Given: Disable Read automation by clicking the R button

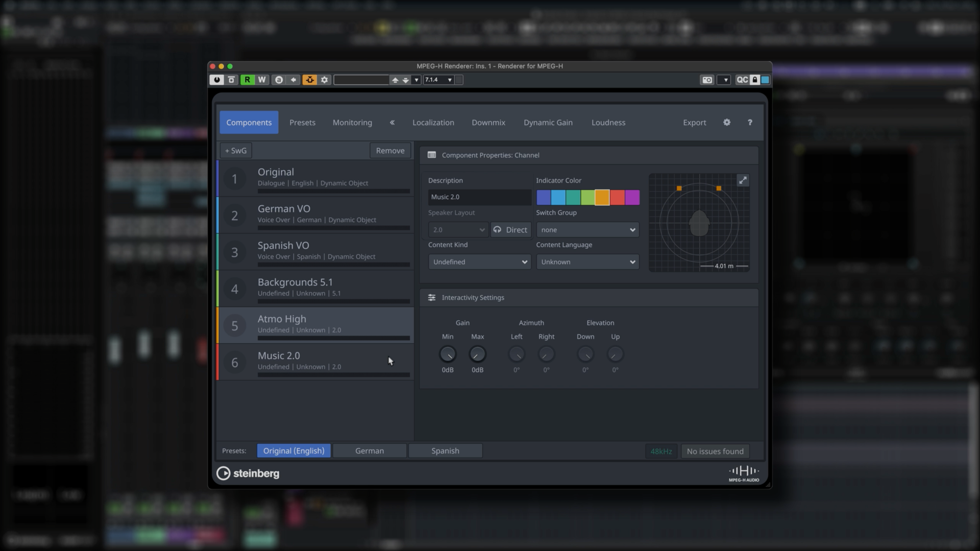Looking at the screenshot, I should 247,79.
